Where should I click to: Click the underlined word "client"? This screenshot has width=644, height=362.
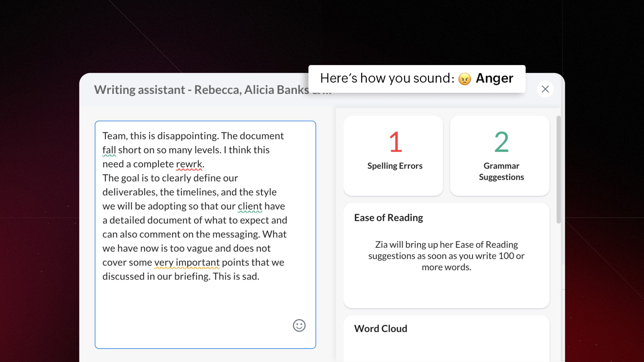[250, 206]
